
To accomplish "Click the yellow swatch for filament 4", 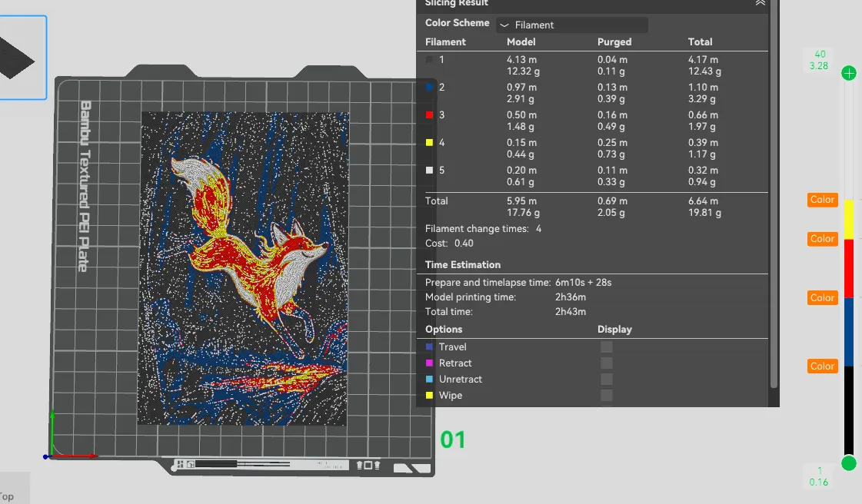I will point(429,143).
